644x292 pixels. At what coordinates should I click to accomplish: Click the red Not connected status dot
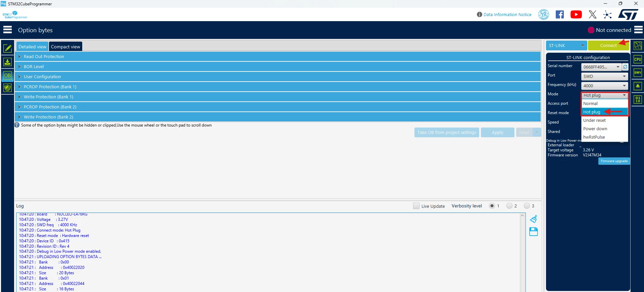(x=591, y=30)
